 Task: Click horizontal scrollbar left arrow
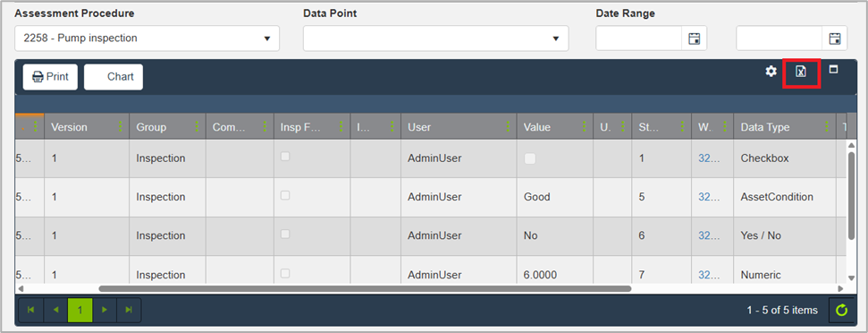tap(21, 288)
